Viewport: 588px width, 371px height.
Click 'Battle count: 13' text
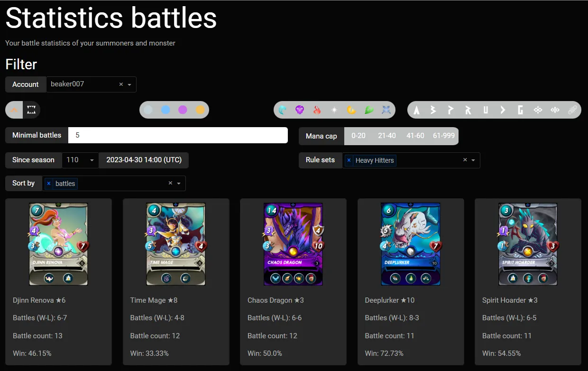point(37,336)
